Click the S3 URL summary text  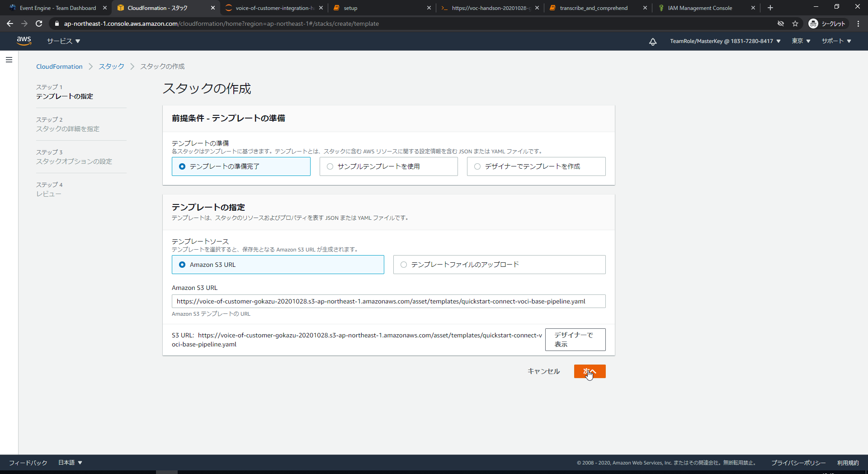357,340
